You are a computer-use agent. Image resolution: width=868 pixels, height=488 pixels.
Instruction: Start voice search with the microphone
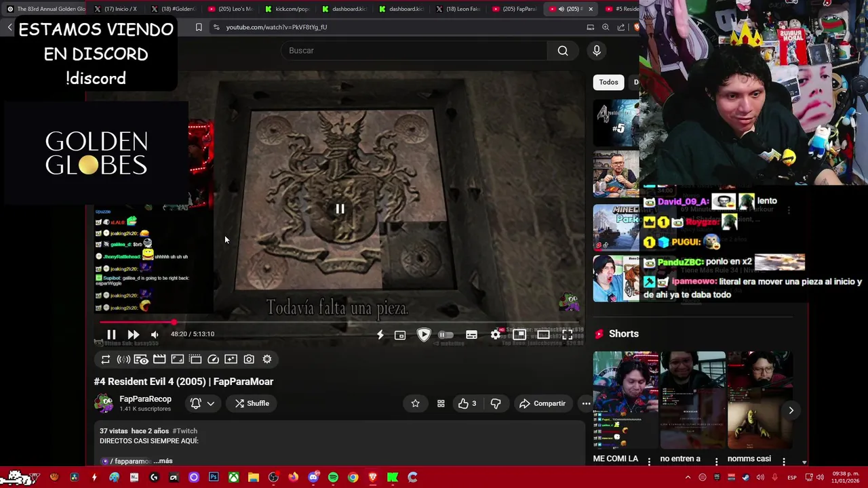tap(597, 50)
